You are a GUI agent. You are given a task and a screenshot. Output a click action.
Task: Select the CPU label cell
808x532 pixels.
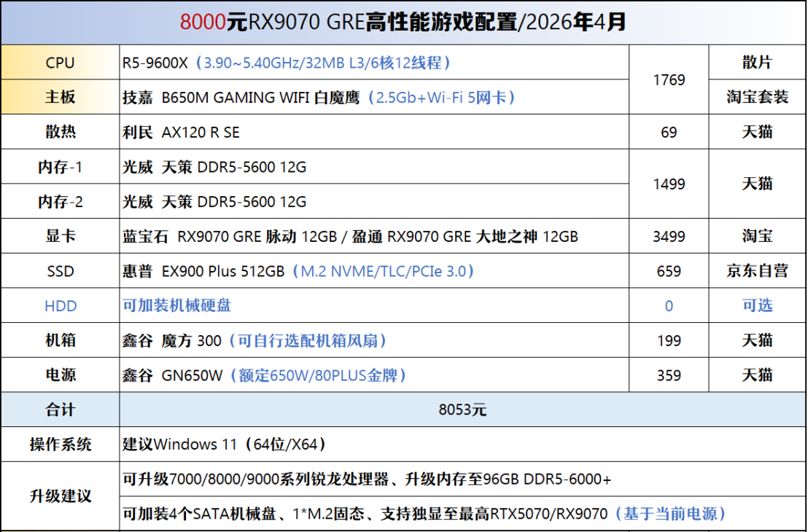click(61, 63)
